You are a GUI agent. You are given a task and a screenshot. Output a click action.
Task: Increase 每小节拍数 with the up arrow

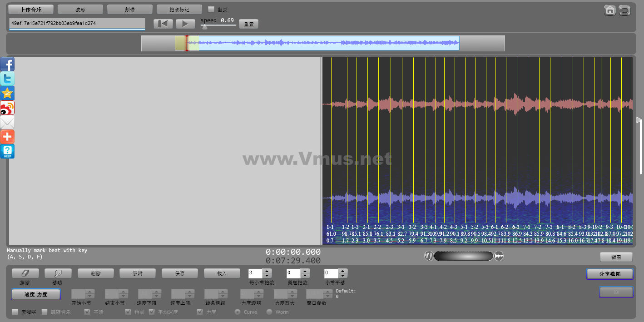(x=268, y=271)
